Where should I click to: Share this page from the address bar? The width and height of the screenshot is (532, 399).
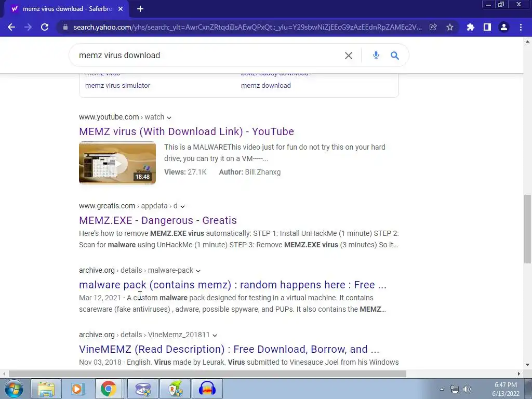click(433, 27)
